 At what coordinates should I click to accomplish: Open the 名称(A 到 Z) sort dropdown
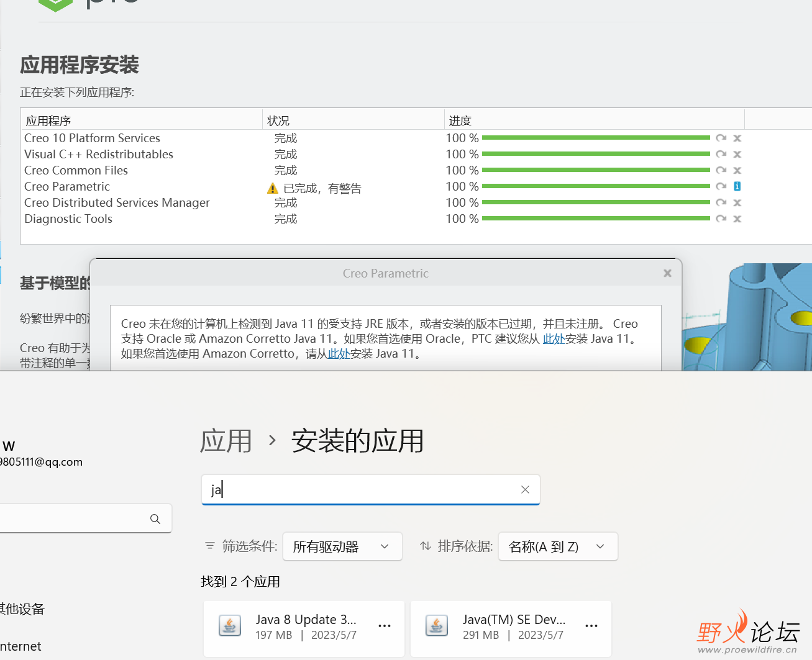click(558, 546)
